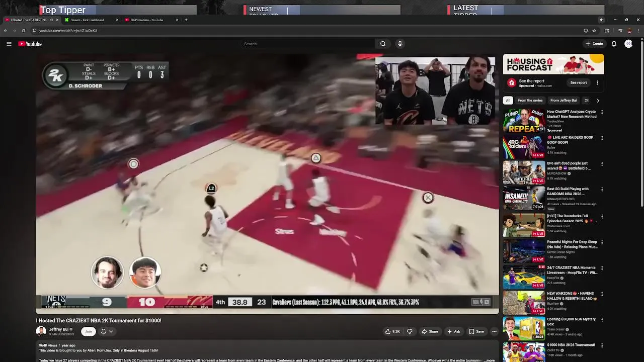Open menu for $1000 NBA 2K26 Tournament video

[x=602, y=345]
